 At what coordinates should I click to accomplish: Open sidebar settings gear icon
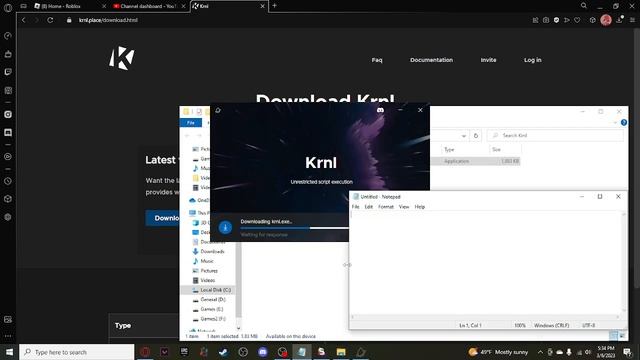tap(8, 217)
